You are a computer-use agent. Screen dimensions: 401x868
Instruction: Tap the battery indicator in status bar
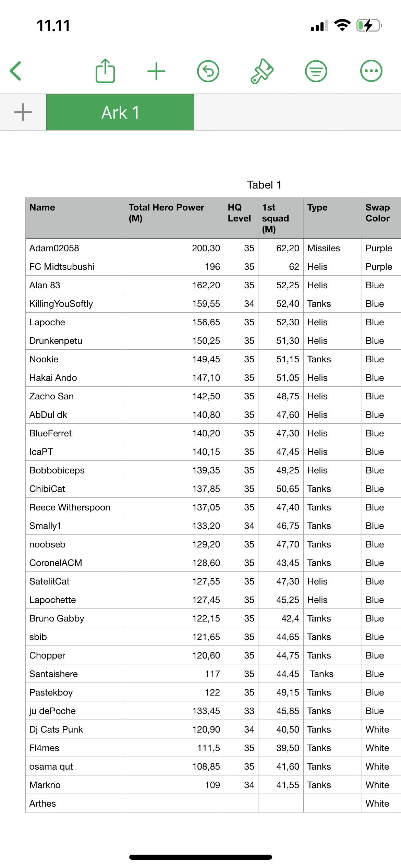(369, 25)
